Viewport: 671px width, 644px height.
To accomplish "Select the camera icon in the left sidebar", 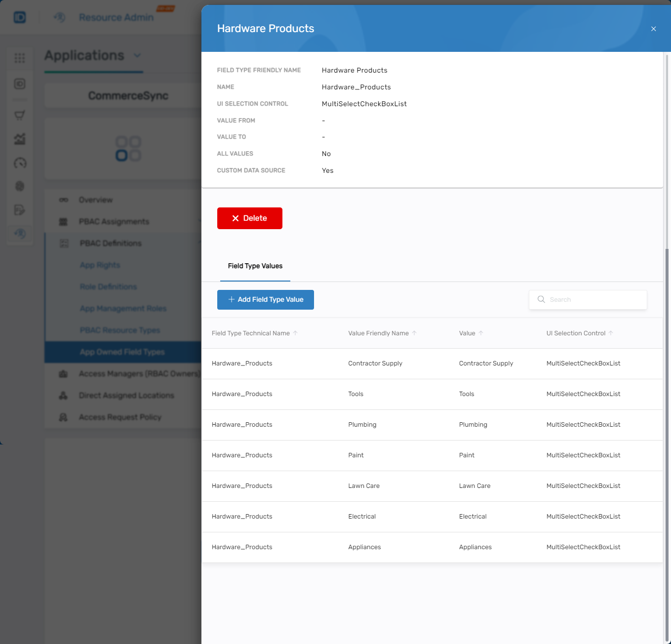I will tap(20, 84).
